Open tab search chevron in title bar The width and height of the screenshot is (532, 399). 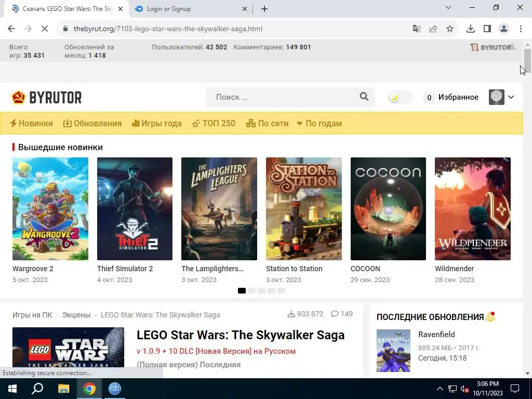pyautogui.click(x=448, y=7)
